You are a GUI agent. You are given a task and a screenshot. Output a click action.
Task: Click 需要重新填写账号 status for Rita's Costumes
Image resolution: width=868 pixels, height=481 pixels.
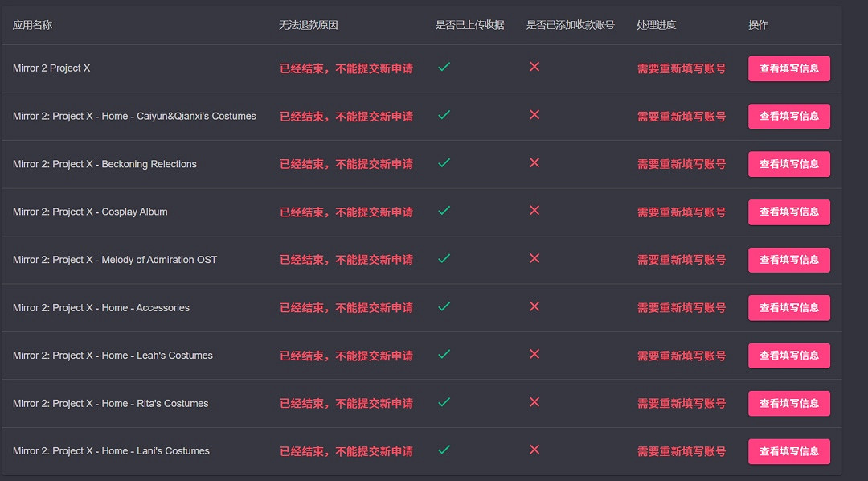tap(681, 404)
